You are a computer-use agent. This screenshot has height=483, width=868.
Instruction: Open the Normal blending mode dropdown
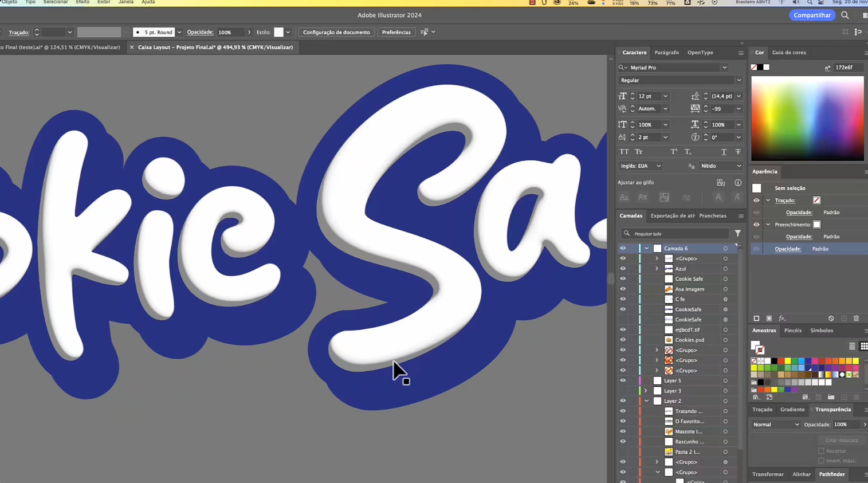pyautogui.click(x=776, y=425)
